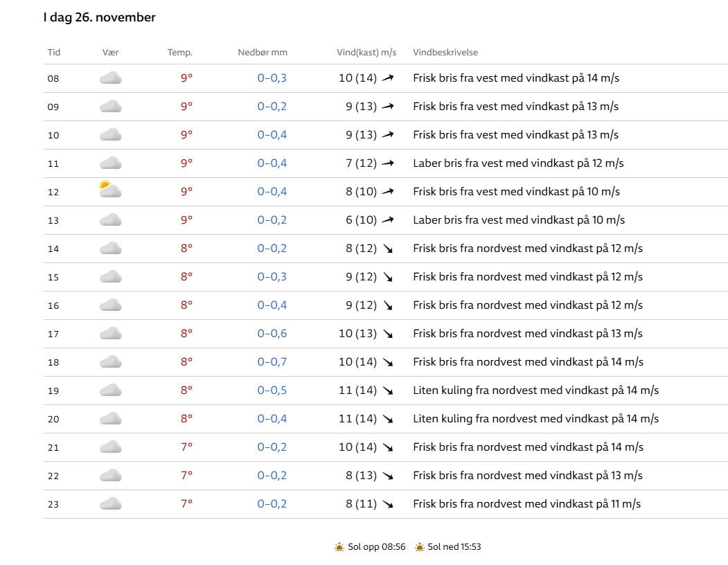Click the cloud icon at hour 16

click(x=111, y=305)
